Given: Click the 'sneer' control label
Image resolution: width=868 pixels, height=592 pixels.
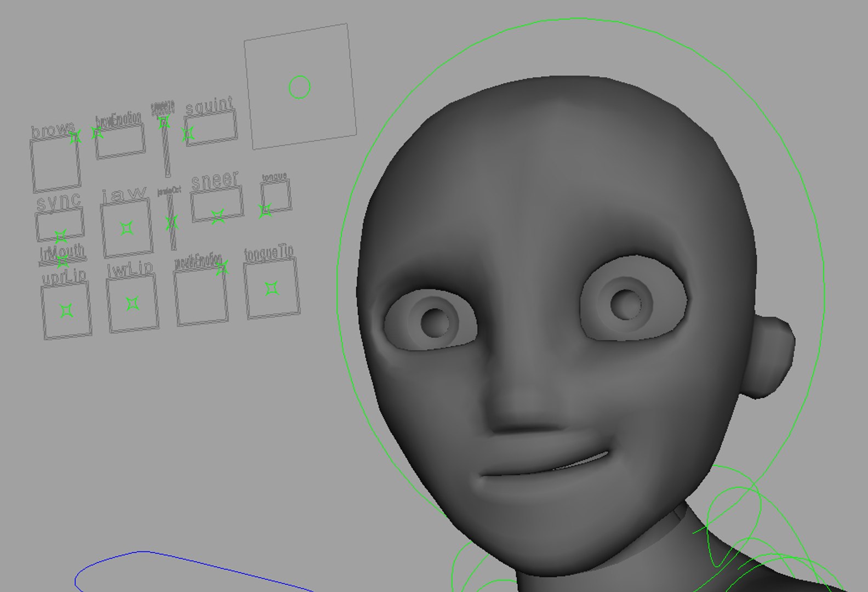Looking at the screenshot, I should 215,180.
